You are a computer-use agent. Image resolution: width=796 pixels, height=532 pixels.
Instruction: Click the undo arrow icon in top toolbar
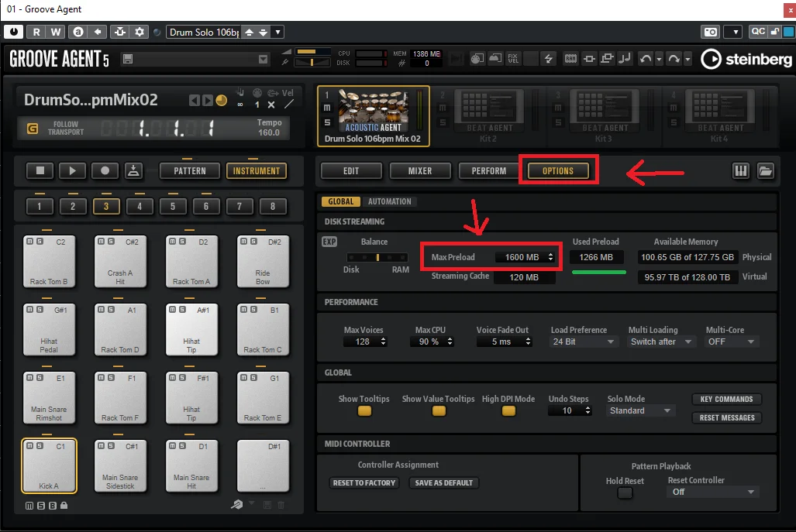[645, 59]
